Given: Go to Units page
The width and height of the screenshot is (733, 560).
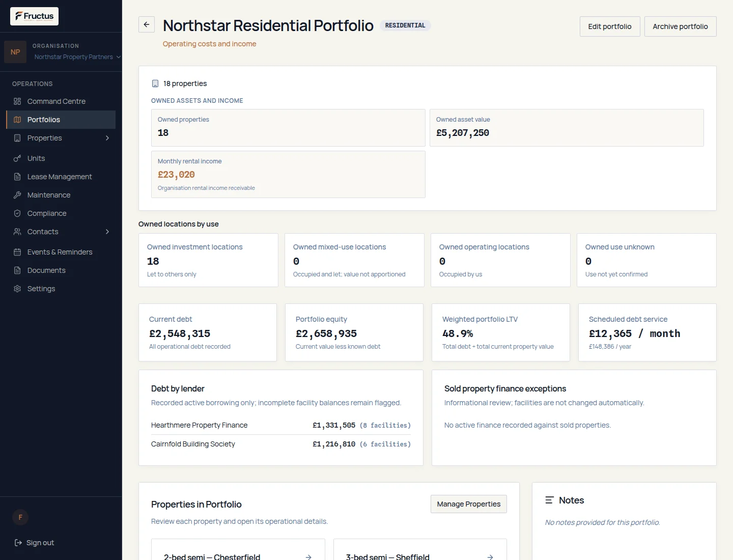Looking at the screenshot, I should pos(61,158).
